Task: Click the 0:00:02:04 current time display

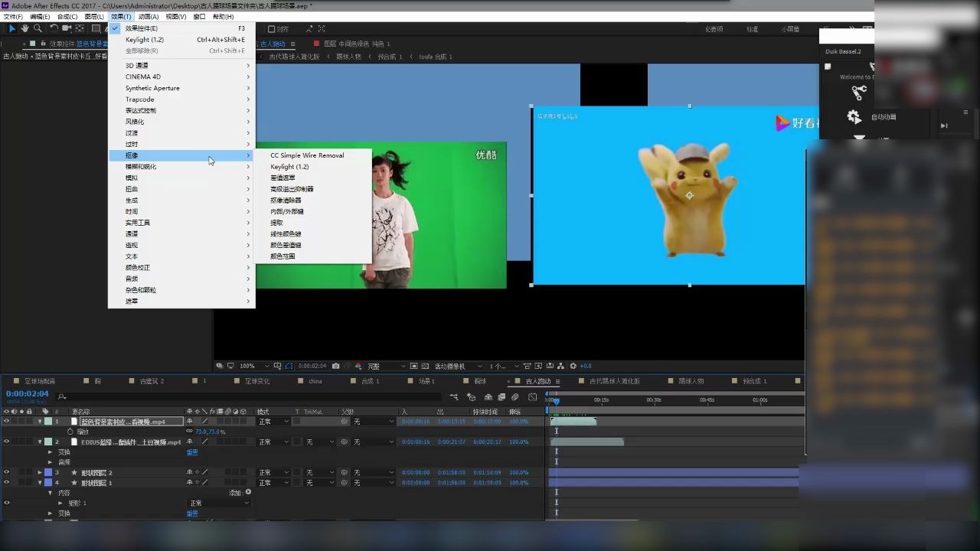Action: pyautogui.click(x=28, y=393)
